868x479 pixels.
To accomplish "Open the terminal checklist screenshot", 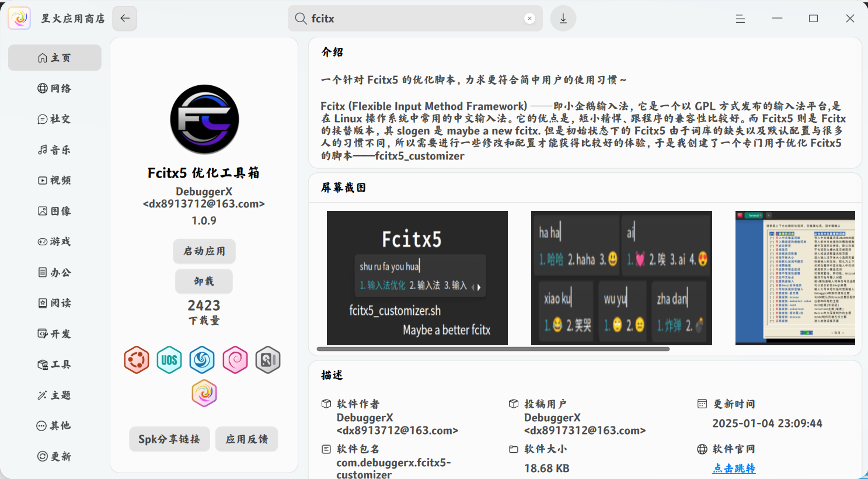I will pyautogui.click(x=795, y=278).
